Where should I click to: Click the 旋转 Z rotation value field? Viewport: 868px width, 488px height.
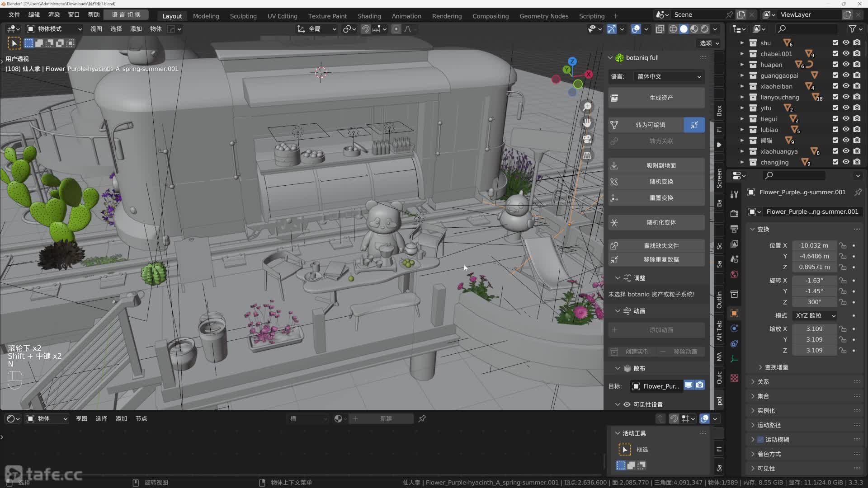tap(814, 302)
